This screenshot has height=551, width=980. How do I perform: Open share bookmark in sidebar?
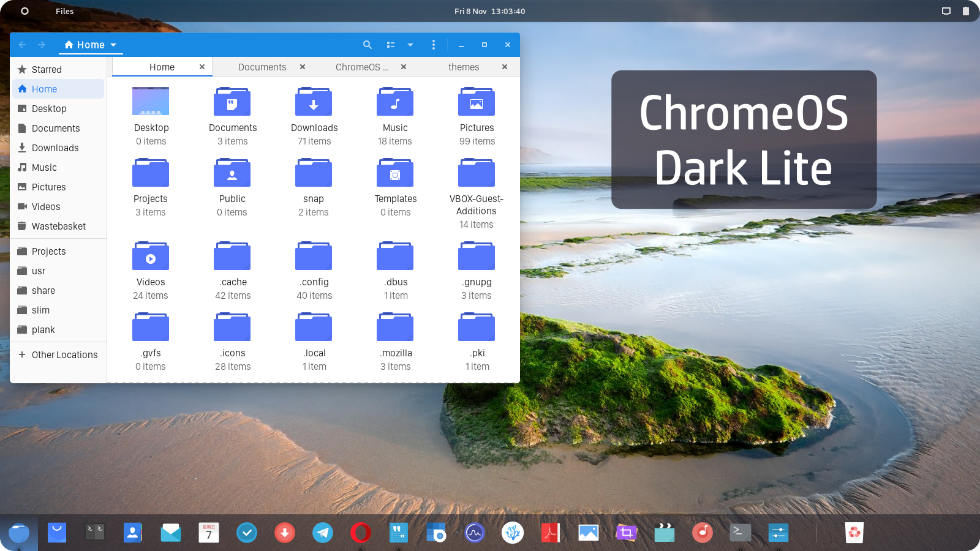click(x=58, y=290)
